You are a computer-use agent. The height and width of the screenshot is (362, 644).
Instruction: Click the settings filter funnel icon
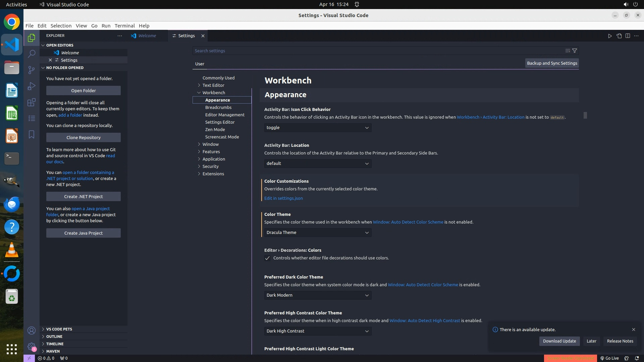click(x=575, y=51)
